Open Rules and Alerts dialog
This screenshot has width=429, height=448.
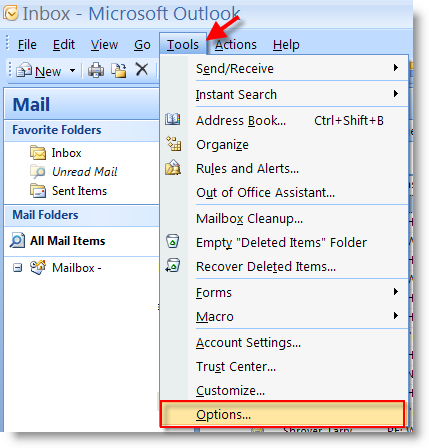284,168
